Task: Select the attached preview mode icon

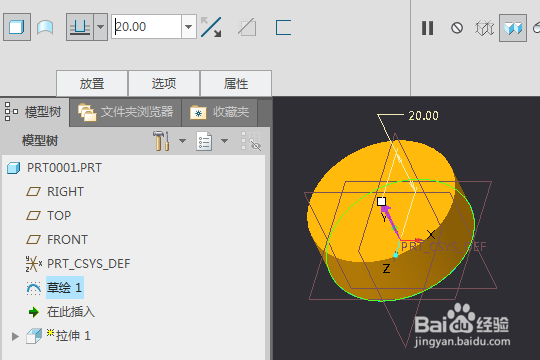Action: click(513, 28)
